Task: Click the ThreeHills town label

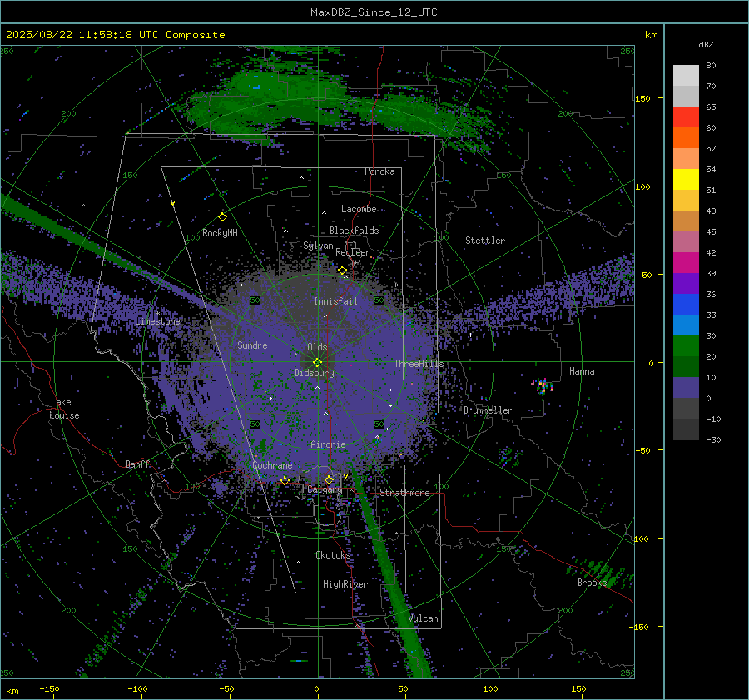Action: coord(419,364)
